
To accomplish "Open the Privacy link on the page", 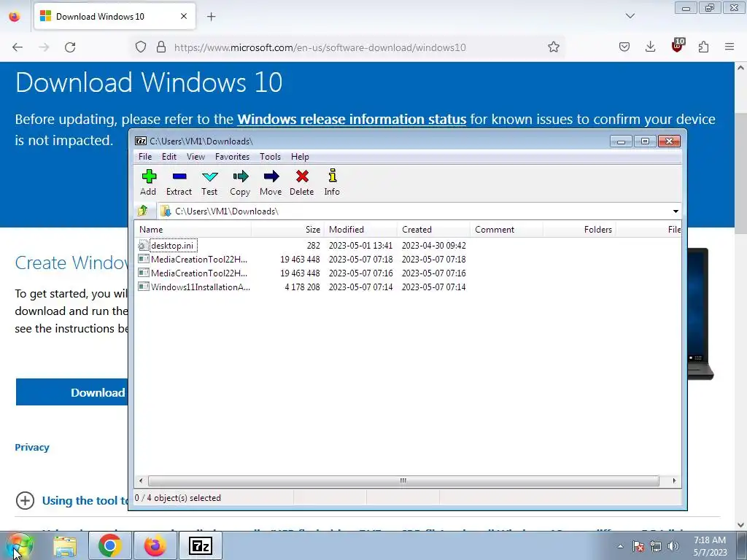I will [x=32, y=447].
